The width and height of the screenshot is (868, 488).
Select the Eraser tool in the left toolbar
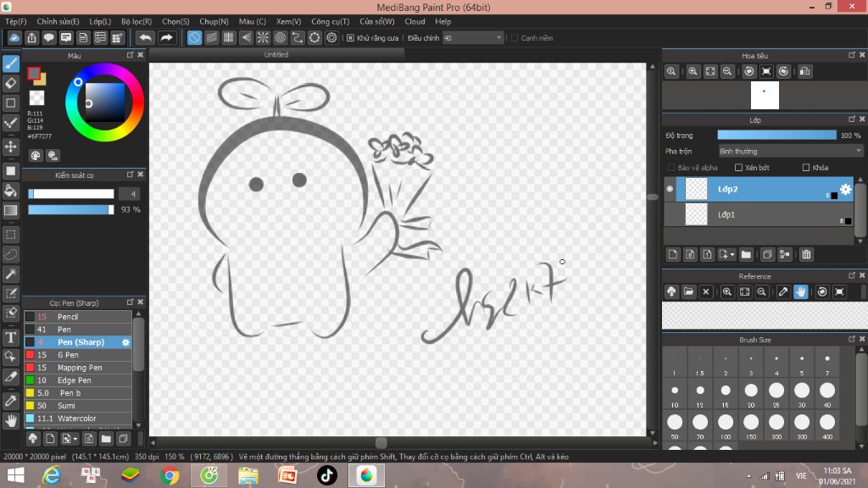tap(10, 84)
